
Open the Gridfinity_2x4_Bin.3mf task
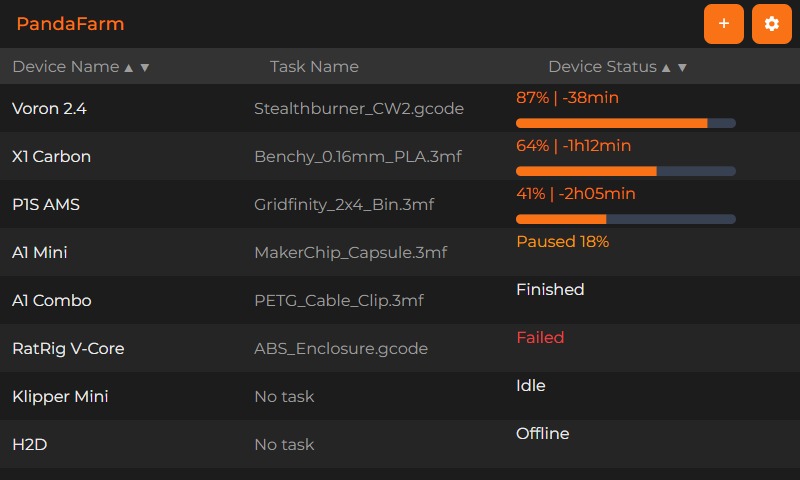[344, 205]
